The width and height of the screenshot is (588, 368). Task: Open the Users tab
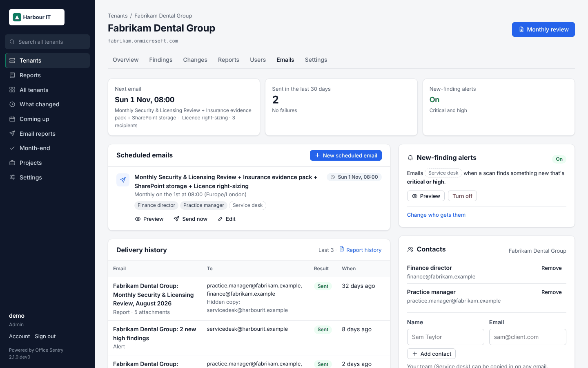258,60
